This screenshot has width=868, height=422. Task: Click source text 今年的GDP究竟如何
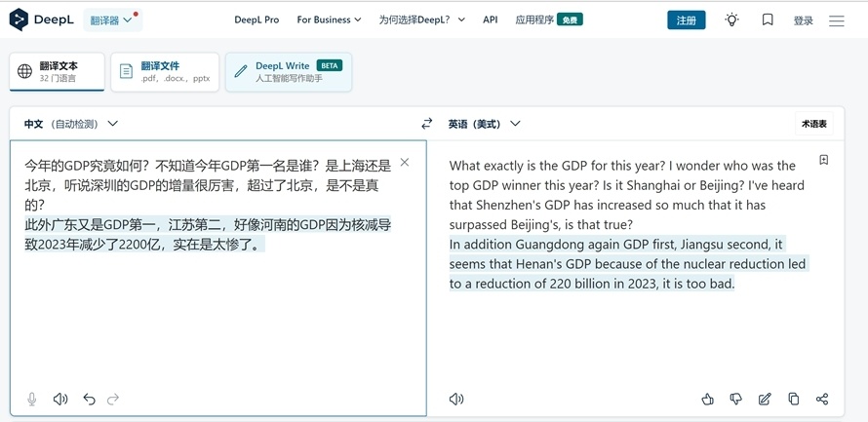click(88, 166)
